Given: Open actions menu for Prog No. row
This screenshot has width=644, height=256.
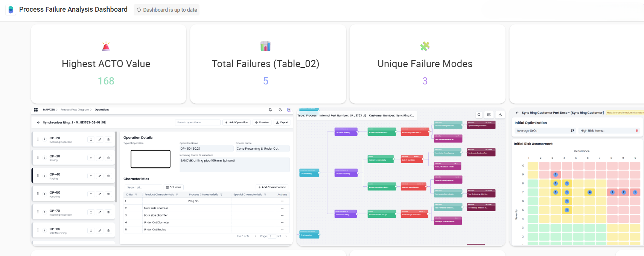Looking at the screenshot, I should 282,201.
